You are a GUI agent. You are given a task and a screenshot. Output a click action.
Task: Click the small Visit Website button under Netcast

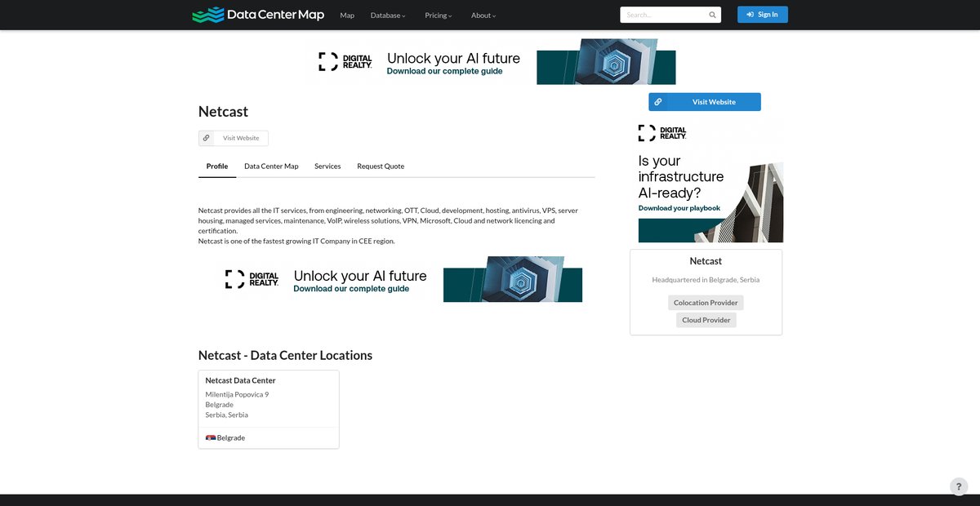tap(234, 138)
